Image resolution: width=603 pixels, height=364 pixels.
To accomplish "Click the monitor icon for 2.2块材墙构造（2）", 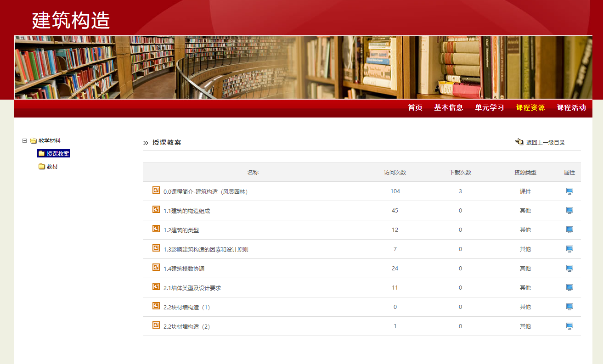I will click(x=569, y=326).
